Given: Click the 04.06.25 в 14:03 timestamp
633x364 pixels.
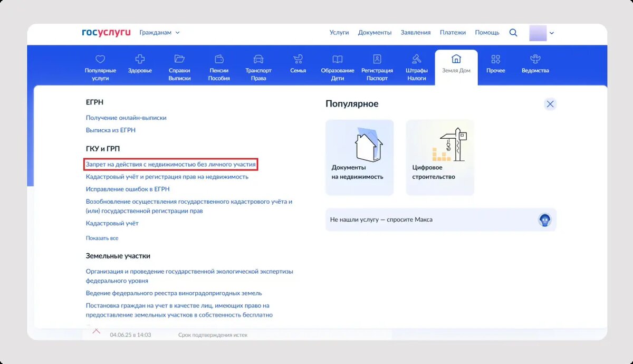Looking at the screenshot, I should click(x=130, y=334).
